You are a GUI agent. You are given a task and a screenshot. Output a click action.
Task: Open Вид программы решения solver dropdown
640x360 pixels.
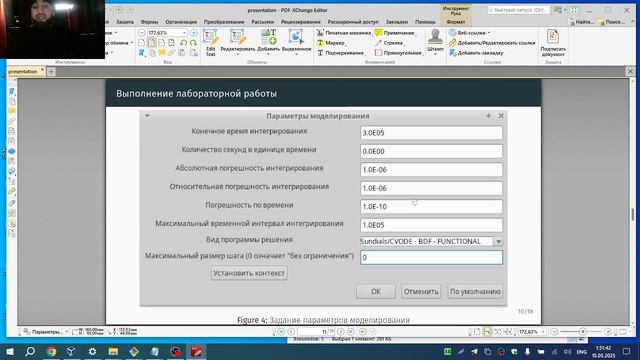click(498, 242)
